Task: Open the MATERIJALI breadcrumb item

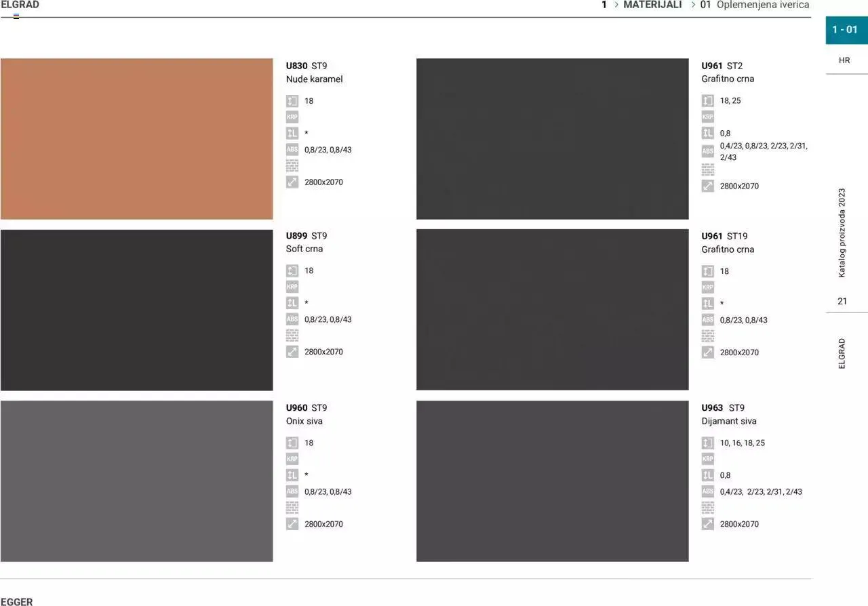Action: [652, 5]
